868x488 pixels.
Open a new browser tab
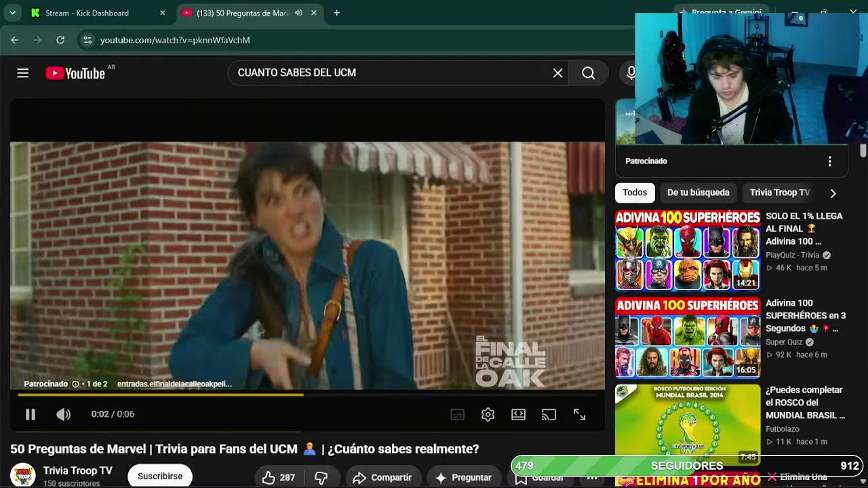point(336,13)
